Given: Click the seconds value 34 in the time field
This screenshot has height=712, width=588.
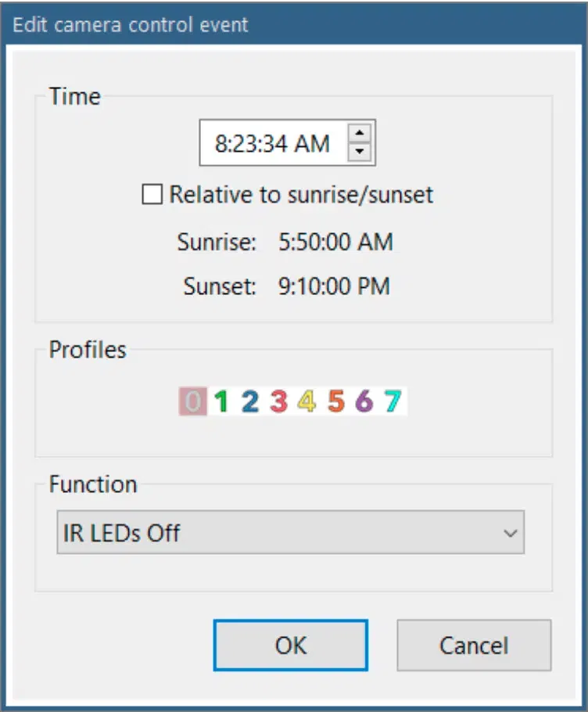Looking at the screenshot, I should click(x=273, y=144).
